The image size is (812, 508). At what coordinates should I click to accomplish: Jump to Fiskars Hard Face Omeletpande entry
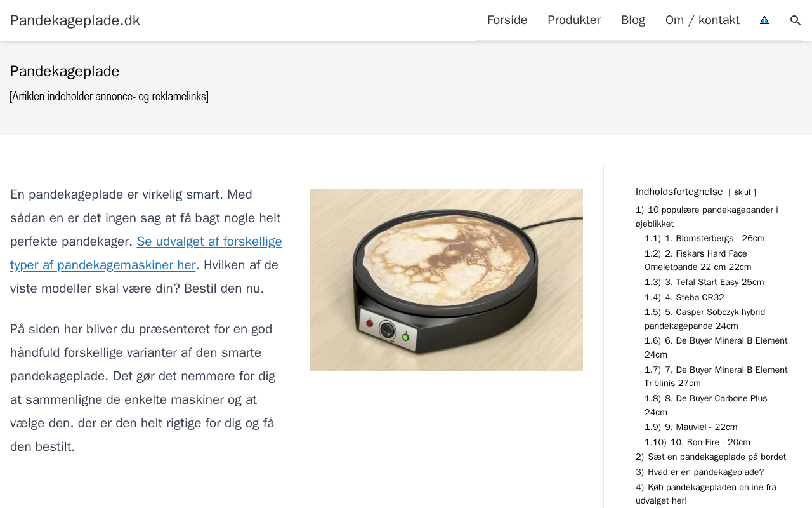click(x=698, y=260)
